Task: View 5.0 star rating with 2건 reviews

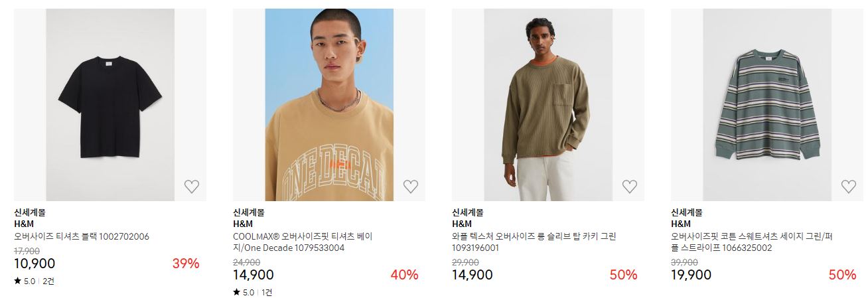Action: (x=35, y=281)
